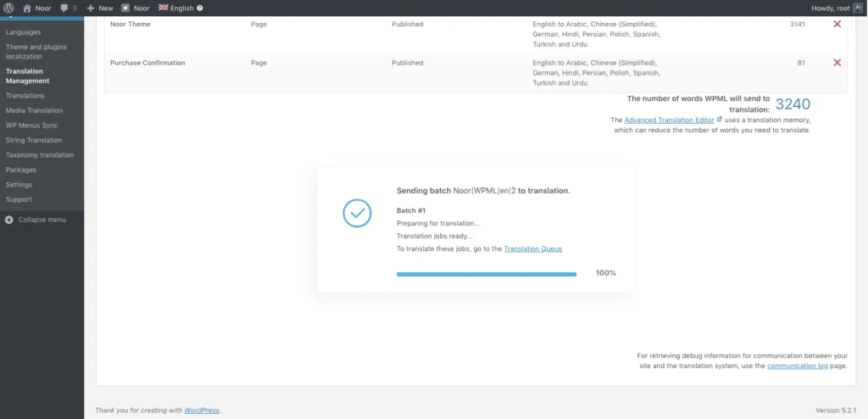
Task: Click the Preparing for translation text
Action: click(x=438, y=223)
